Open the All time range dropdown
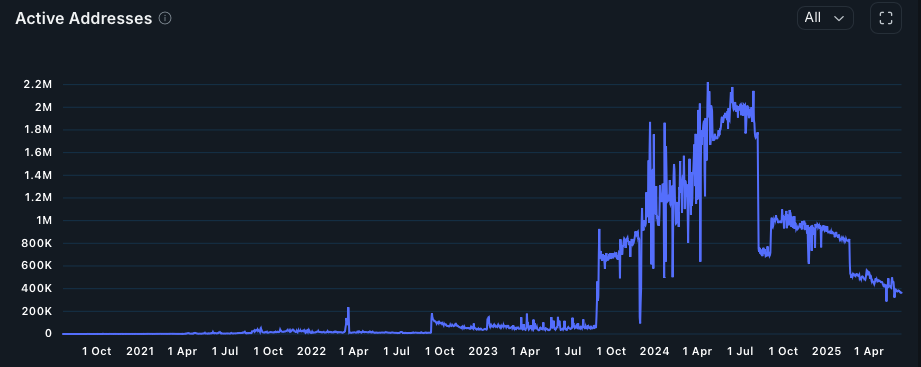This screenshot has height=367, width=921. (825, 18)
